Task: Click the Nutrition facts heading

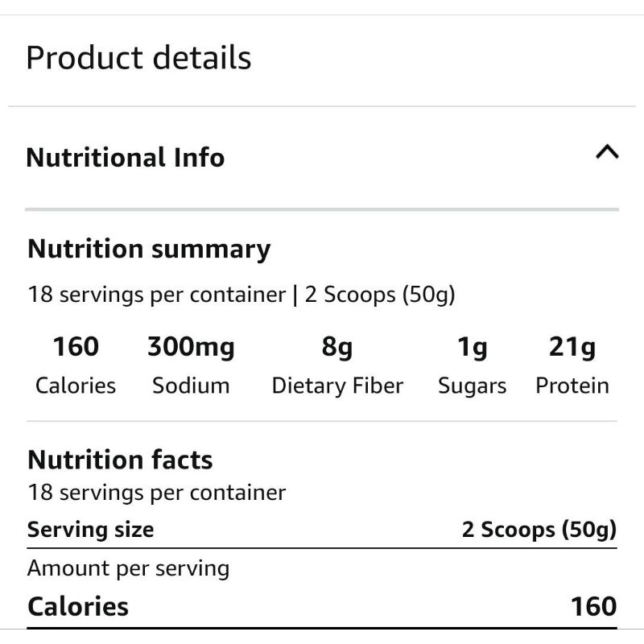Action: pyautogui.click(x=120, y=460)
